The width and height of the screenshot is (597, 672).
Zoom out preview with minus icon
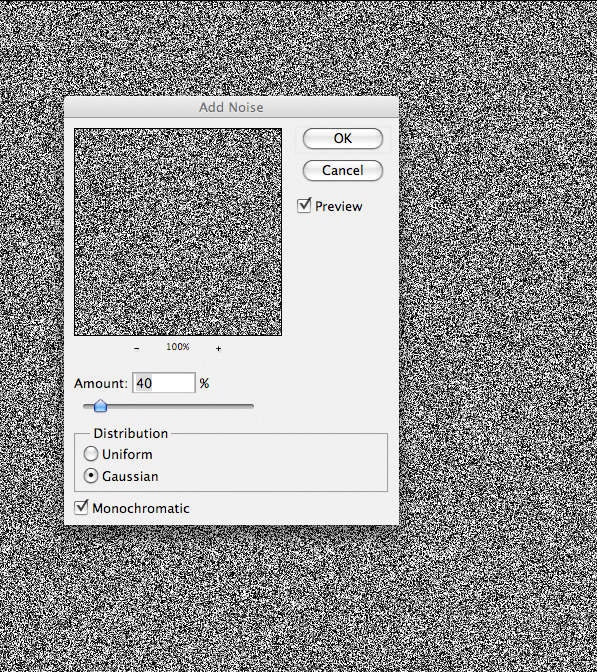136,348
